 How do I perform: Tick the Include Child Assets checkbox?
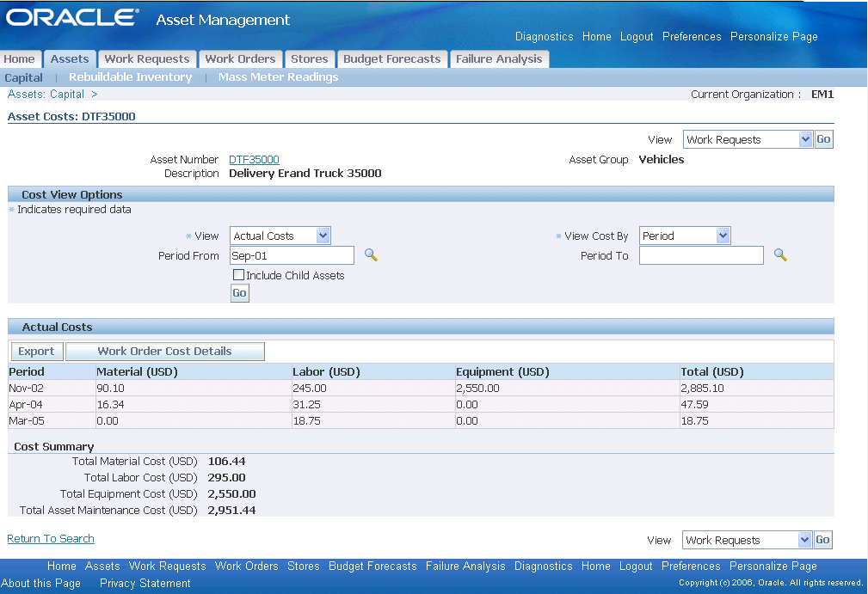(x=238, y=275)
